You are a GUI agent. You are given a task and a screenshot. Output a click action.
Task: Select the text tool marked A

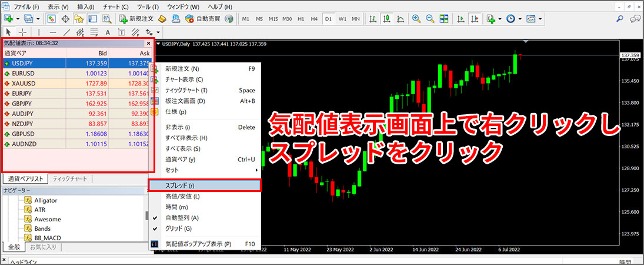108,32
